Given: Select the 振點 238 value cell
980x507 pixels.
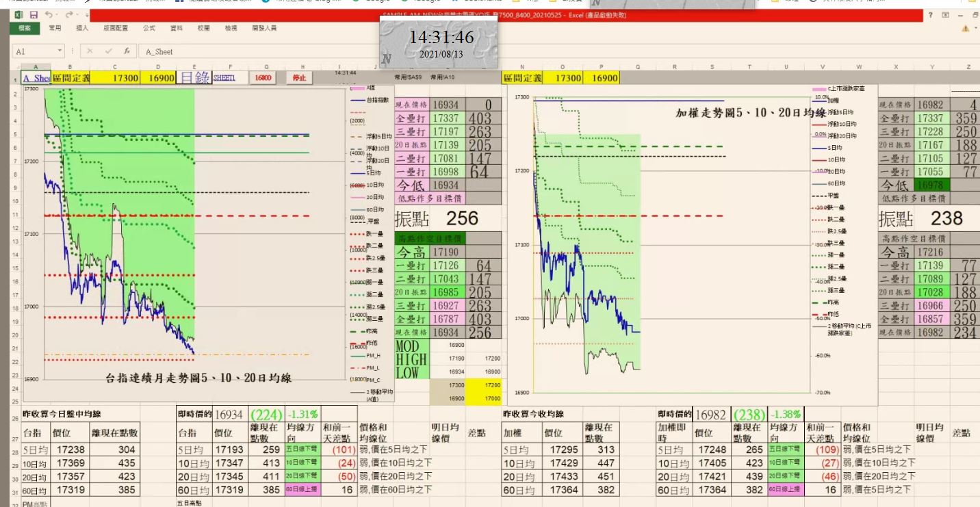Looking at the screenshot, I should (x=946, y=218).
